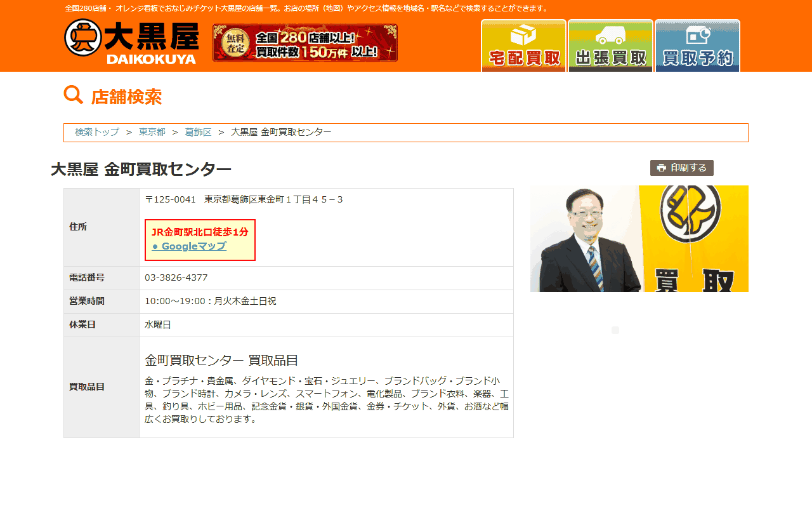Go to 東京都 breadcrumb link

(x=152, y=132)
